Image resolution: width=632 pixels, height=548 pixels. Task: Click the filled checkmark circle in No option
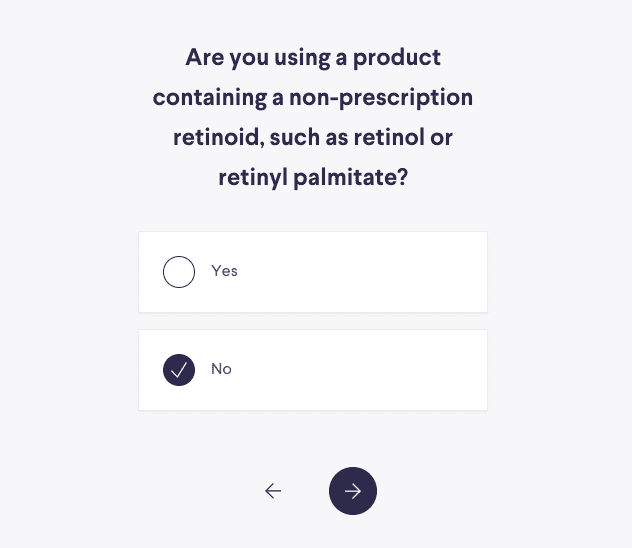coord(179,370)
